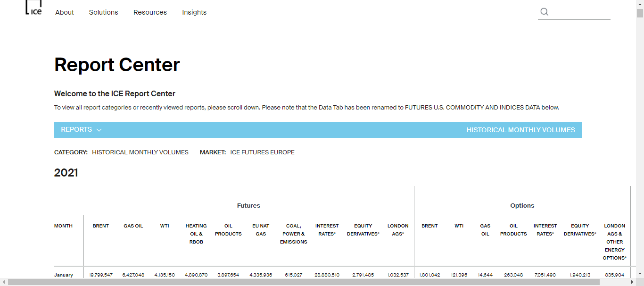
Task: Click the value 7,051,490
Action: (545, 275)
